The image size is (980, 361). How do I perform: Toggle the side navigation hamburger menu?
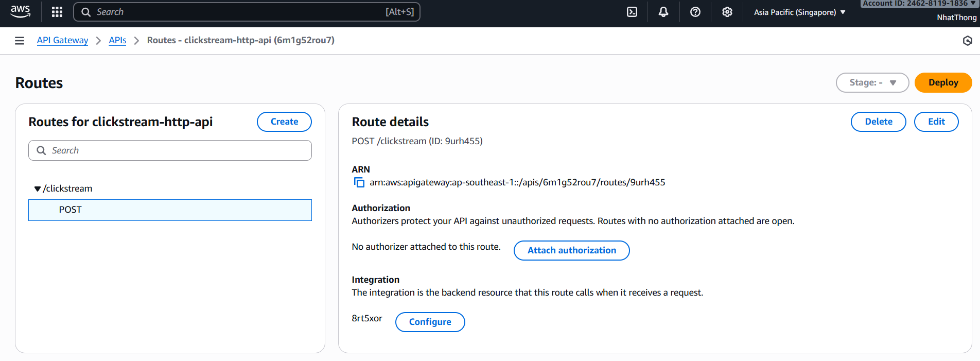click(20, 41)
